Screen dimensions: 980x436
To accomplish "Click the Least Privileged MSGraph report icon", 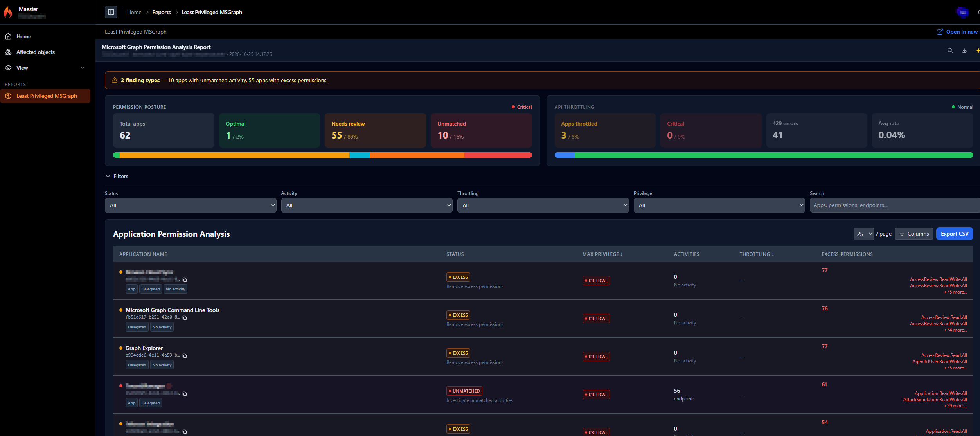I will 8,96.
